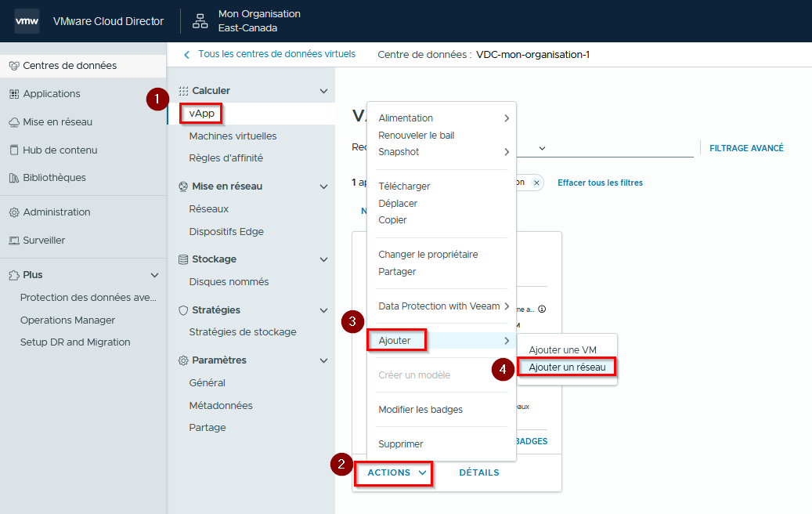812x514 pixels.
Task: Open Dispositifs Edge
Action: pyautogui.click(x=226, y=232)
